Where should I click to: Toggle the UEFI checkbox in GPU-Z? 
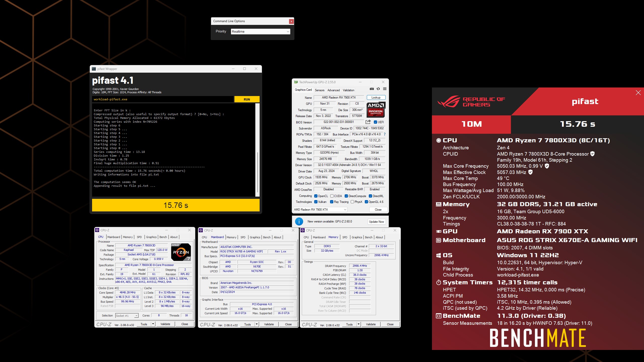pyautogui.click(x=375, y=122)
